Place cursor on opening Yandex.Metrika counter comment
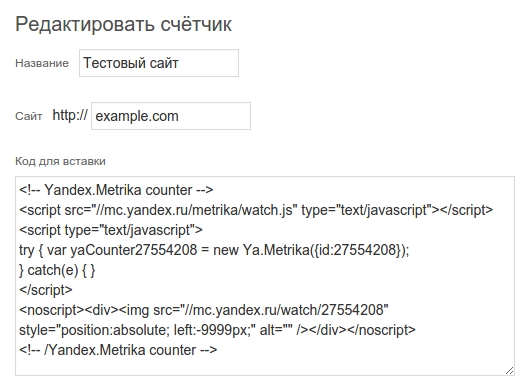Image resolution: width=528 pixels, height=388 pixels. point(116,190)
